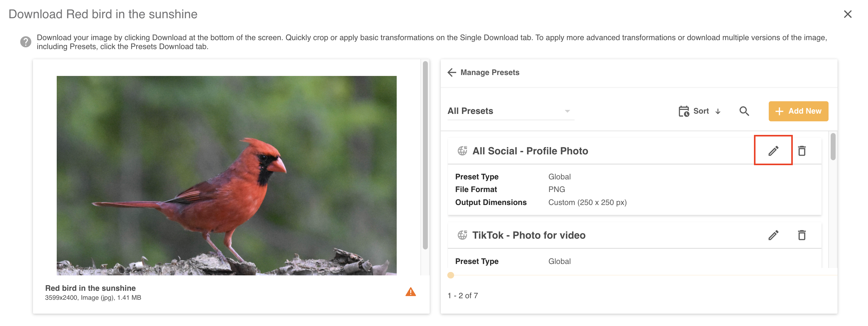The width and height of the screenshot is (868, 326).
Task: Delete the TikTok - Photo for video preset
Action: [802, 235]
